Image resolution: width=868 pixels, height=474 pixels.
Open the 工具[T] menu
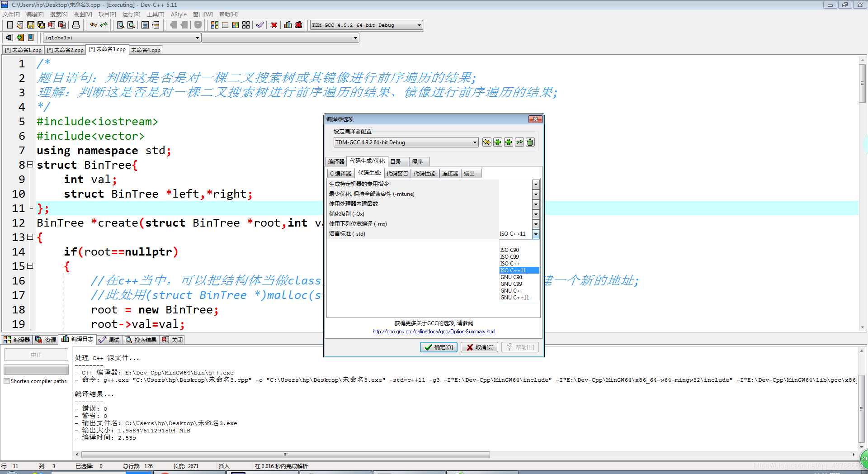click(x=156, y=14)
